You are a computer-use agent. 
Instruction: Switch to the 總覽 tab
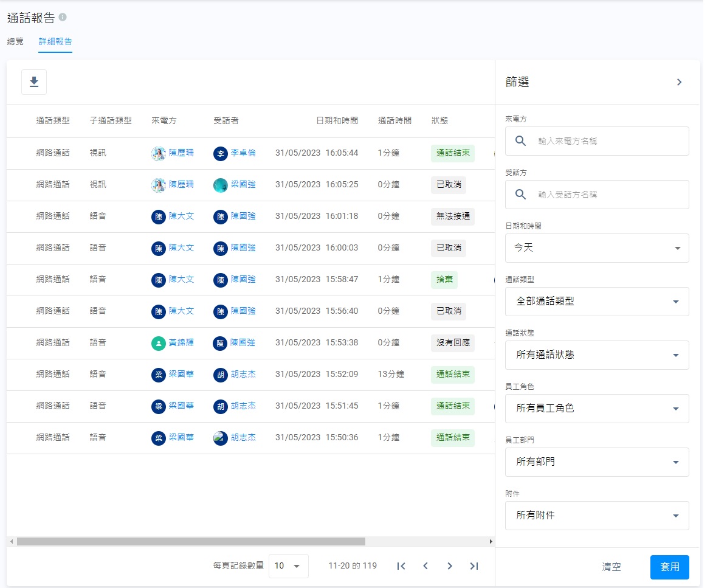tap(15, 42)
